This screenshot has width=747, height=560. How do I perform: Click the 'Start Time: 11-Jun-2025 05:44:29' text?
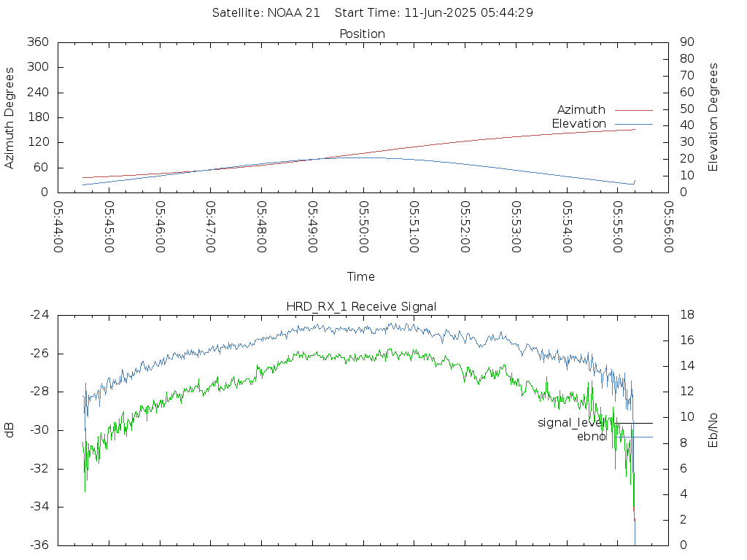[x=433, y=13]
